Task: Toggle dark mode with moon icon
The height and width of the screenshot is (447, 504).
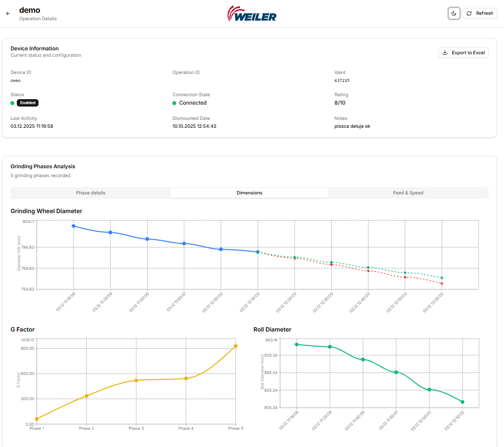Action: (x=454, y=13)
